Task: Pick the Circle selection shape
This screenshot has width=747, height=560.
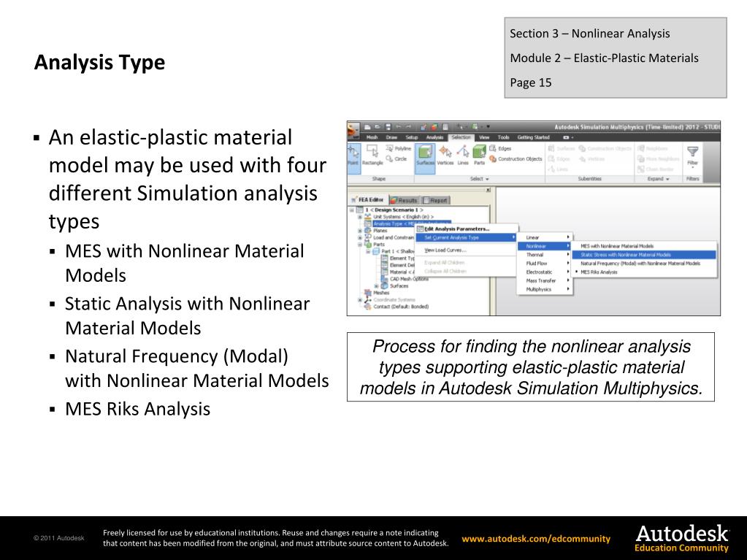Action: 397,159
